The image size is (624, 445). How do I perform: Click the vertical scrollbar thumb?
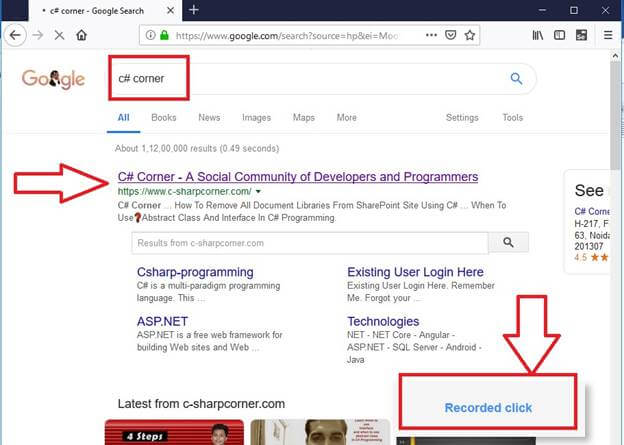coord(616,115)
